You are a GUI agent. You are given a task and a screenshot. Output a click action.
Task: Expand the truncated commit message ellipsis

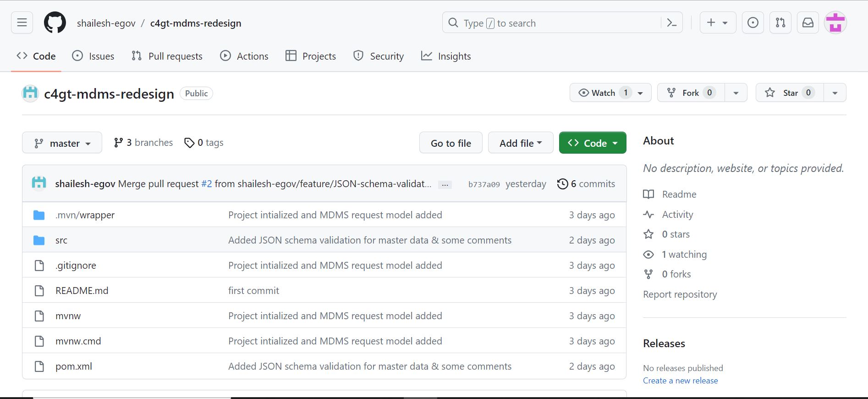point(445,185)
